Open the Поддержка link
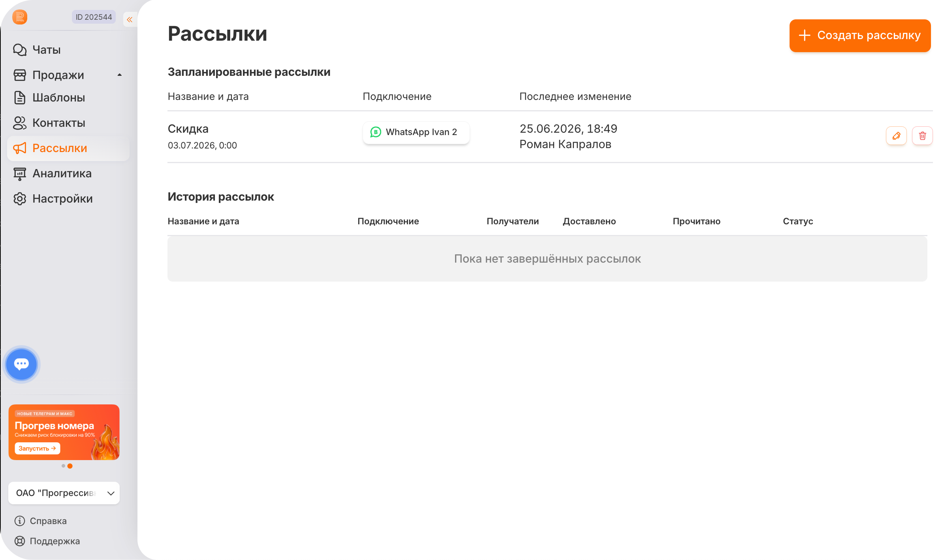Image resolution: width=944 pixels, height=560 pixels. [x=55, y=541]
